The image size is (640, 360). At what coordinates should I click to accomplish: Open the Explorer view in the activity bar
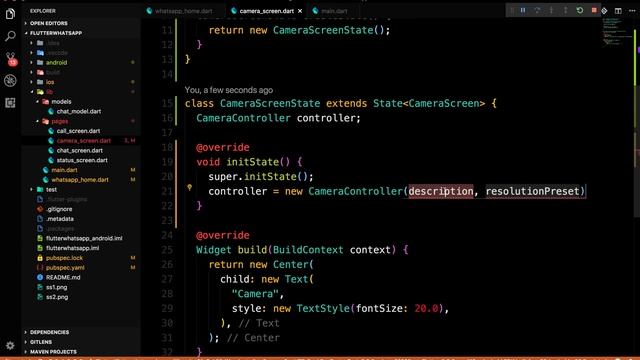point(11,14)
